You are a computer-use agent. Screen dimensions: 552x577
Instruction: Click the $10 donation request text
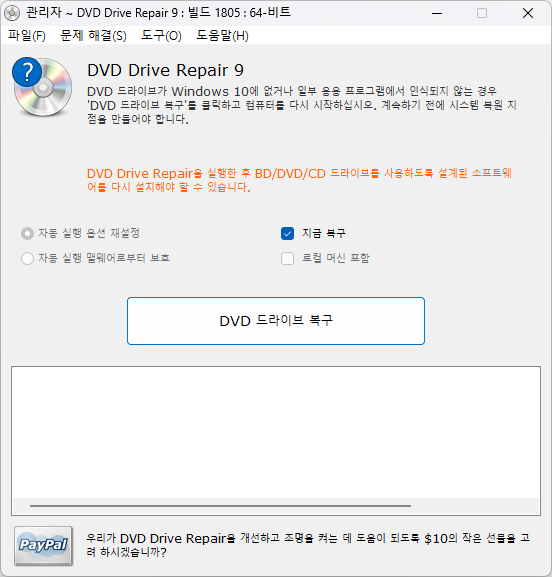click(308, 545)
